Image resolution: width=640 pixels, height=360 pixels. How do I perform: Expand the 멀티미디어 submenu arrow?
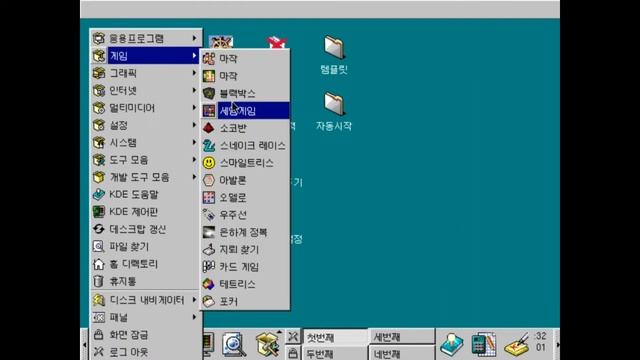194,108
